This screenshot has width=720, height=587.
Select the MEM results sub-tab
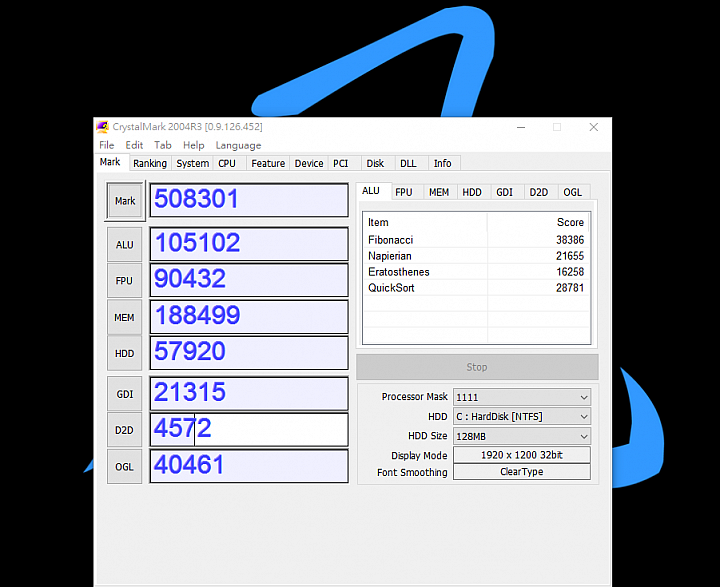click(439, 192)
